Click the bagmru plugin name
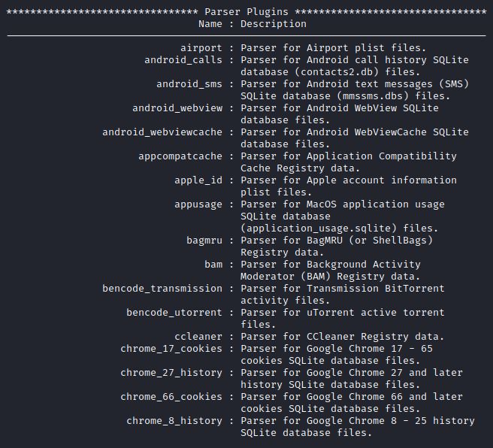The image size is (493, 448). tap(204, 241)
